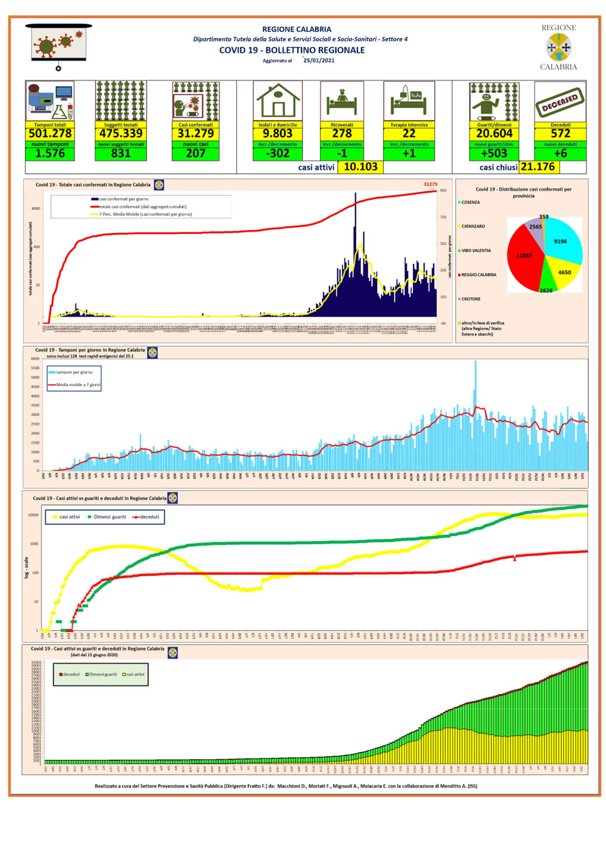Click the Dimessi guariti legend in log chart
606x868 pixels.
click(107, 517)
